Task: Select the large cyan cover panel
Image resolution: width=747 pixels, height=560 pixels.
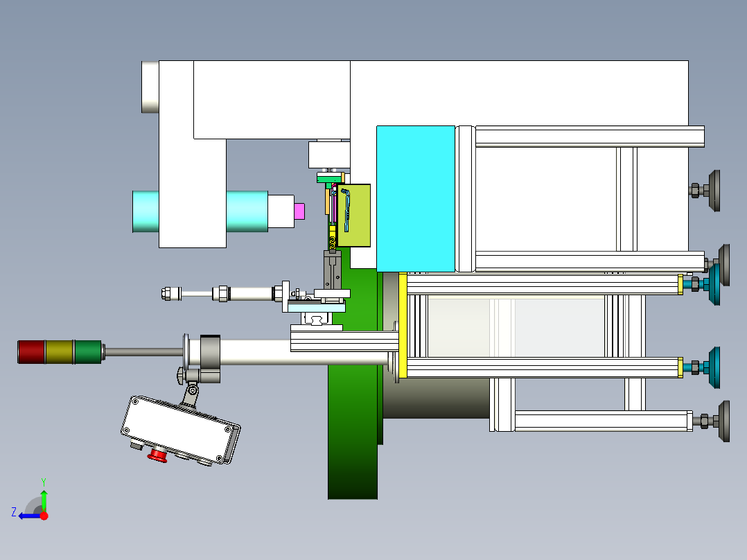Action: 416,199
